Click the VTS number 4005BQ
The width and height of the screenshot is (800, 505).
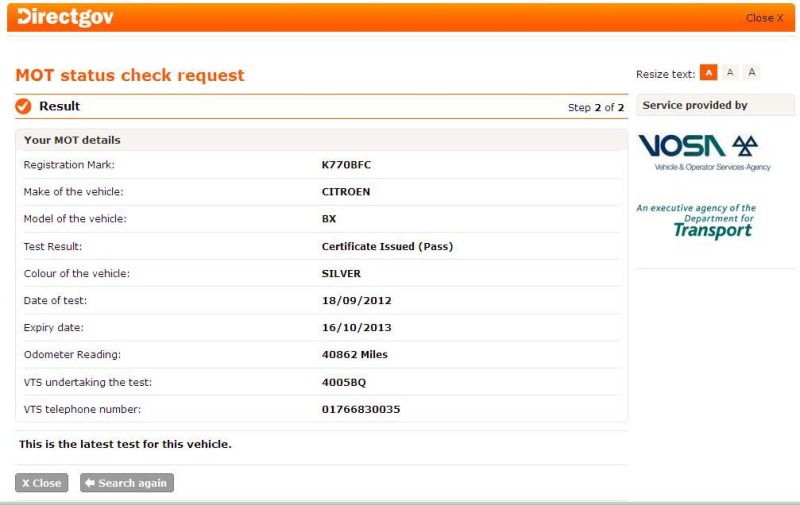(343, 382)
